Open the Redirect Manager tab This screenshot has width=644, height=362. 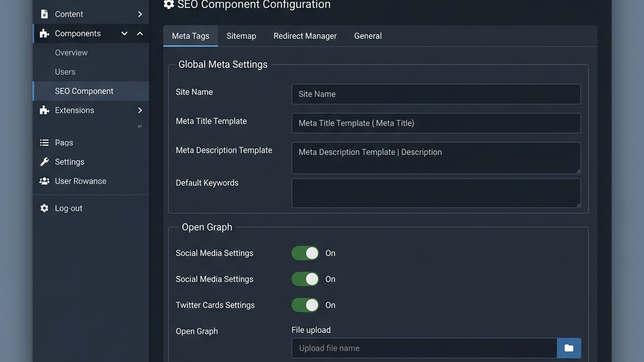coord(305,36)
